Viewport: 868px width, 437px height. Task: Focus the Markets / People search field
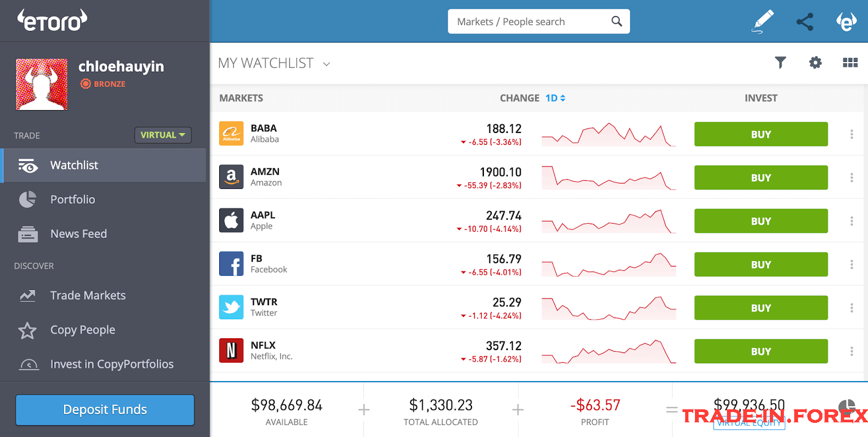click(539, 21)
